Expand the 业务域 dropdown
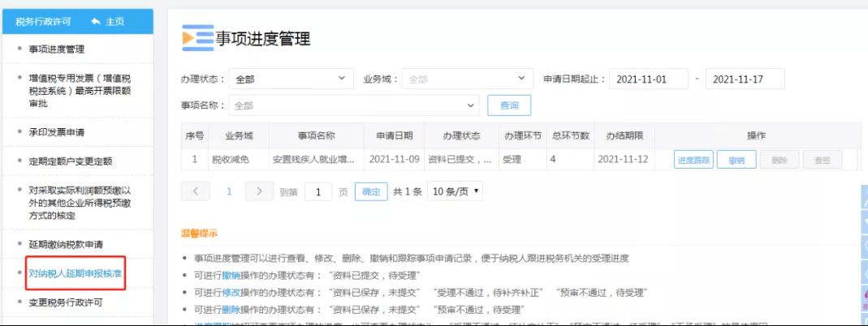The image size is (868, 326). pyautogui.click(x=467, y=79)
